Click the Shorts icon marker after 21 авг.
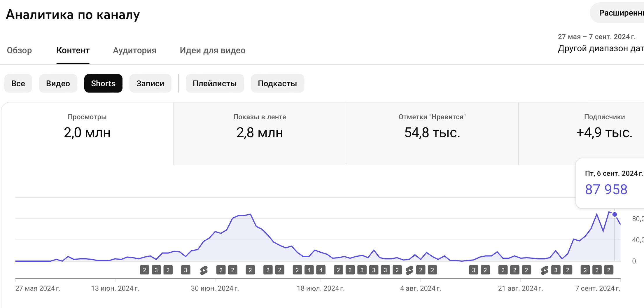Screen dimensions: 644x308 coord(544,270)
